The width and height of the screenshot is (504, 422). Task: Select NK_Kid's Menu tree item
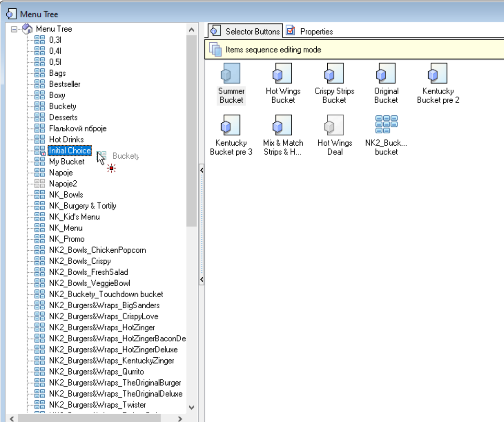click(74, 217)
